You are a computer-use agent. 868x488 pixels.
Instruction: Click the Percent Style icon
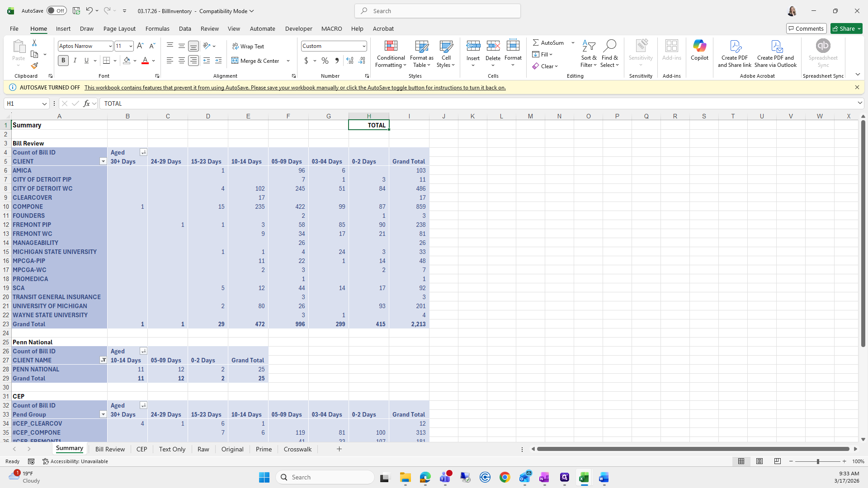325,61
